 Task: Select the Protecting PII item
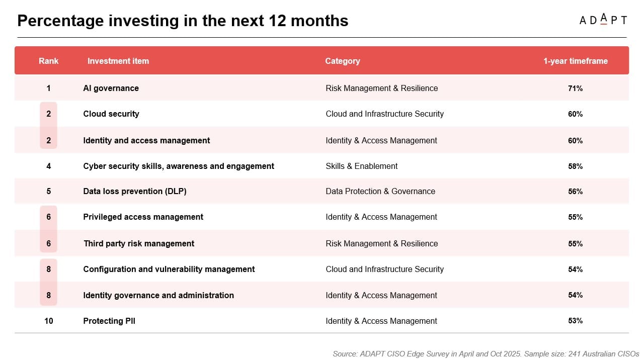[x=109, y=321]
